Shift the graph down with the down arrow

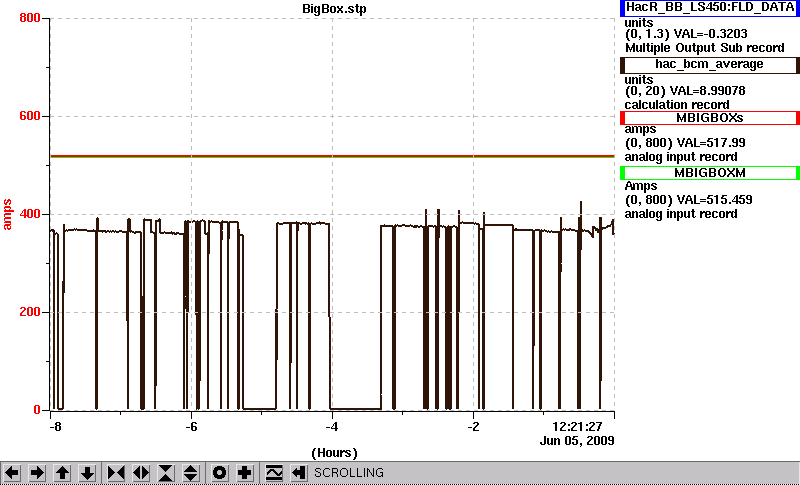pyautogui.click(x=87, y=473)
